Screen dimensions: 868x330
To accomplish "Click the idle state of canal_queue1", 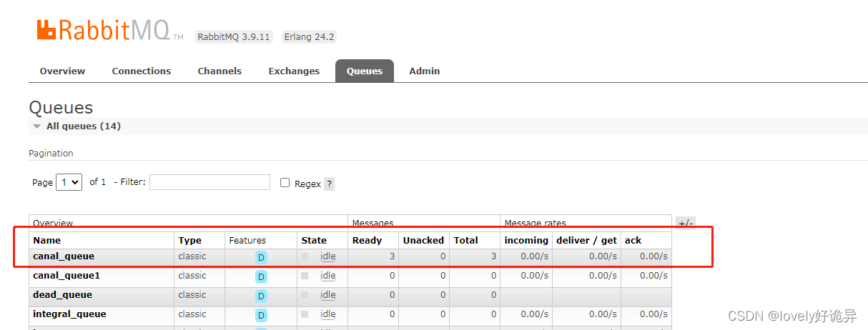I will point(328,275).
